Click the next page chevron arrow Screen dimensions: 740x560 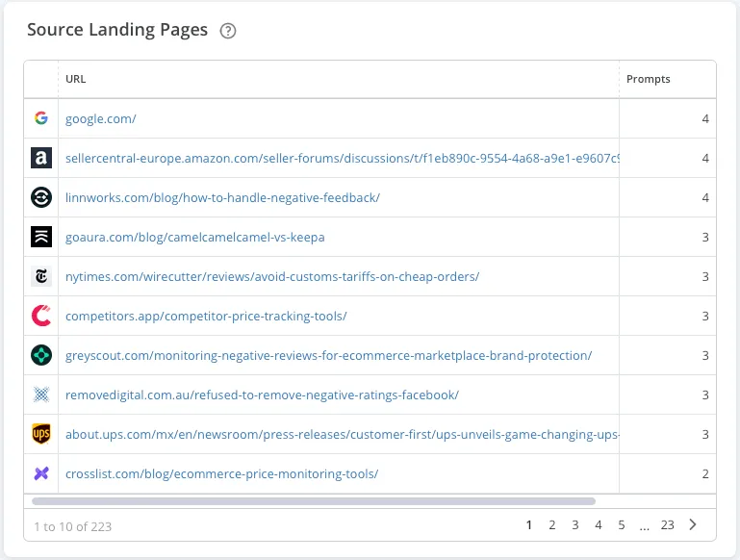click(693, 525)
